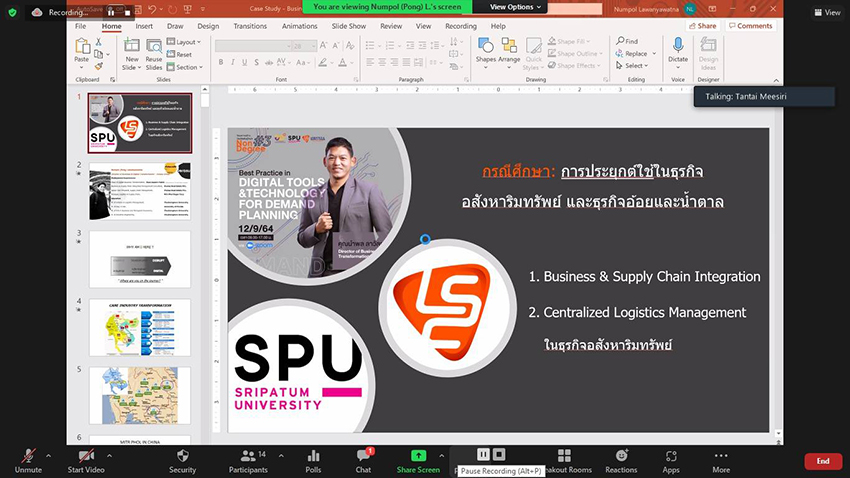Viewport: 850px width, 478px height.
Task: Expand video options caret beside Start Video
Action: pos(110,456)
